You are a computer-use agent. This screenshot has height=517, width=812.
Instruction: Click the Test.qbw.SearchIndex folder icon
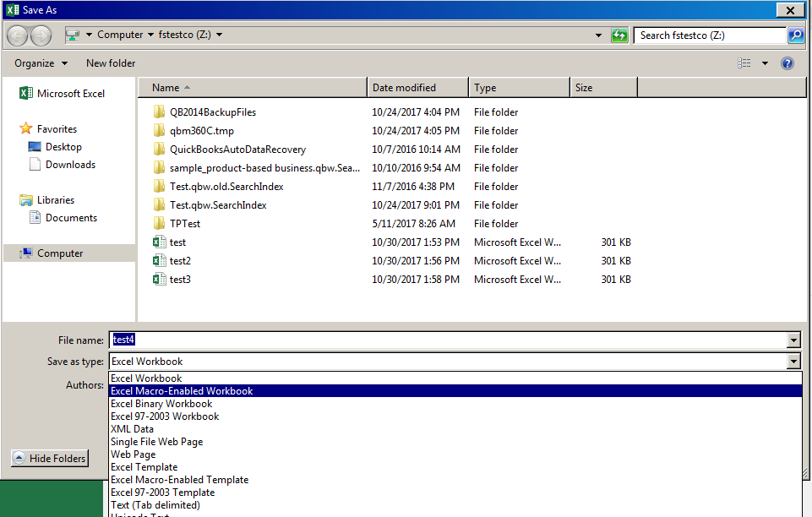(160, 205)
